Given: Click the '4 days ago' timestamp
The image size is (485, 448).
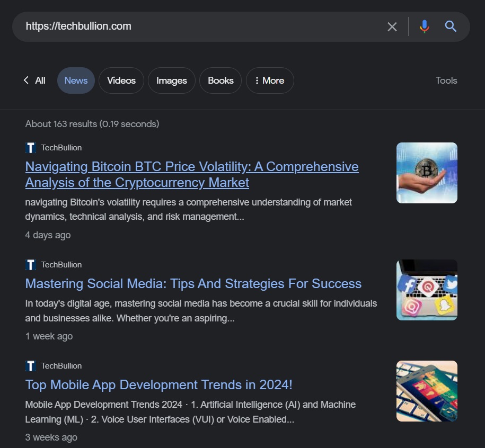Looking at the screenshot, I should point(48,235).
